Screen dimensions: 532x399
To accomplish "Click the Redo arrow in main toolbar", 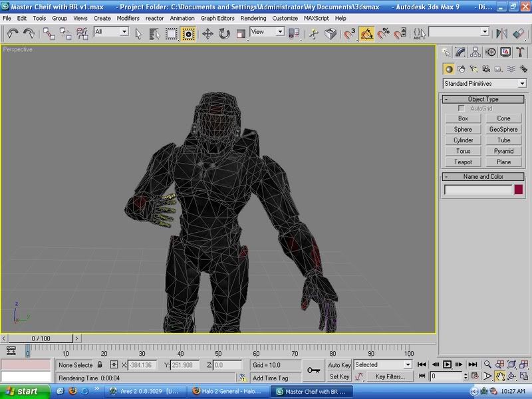I will [29, 33].
